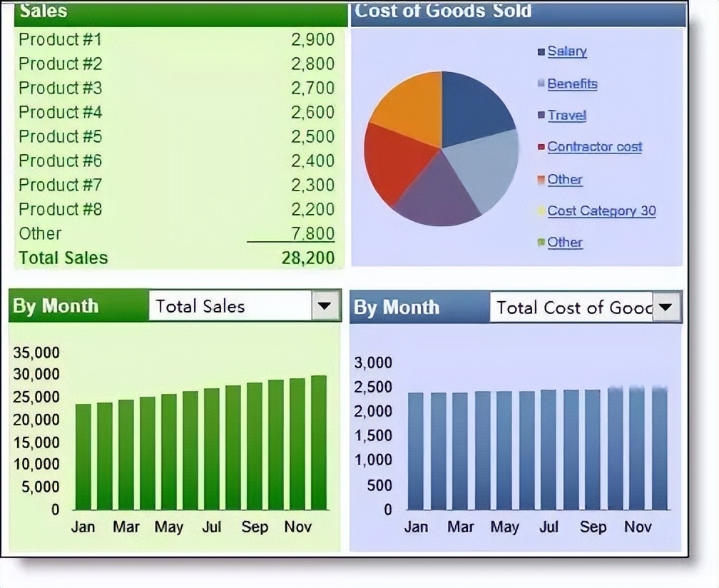Select the Travel purple color marker

coord(541,116)
